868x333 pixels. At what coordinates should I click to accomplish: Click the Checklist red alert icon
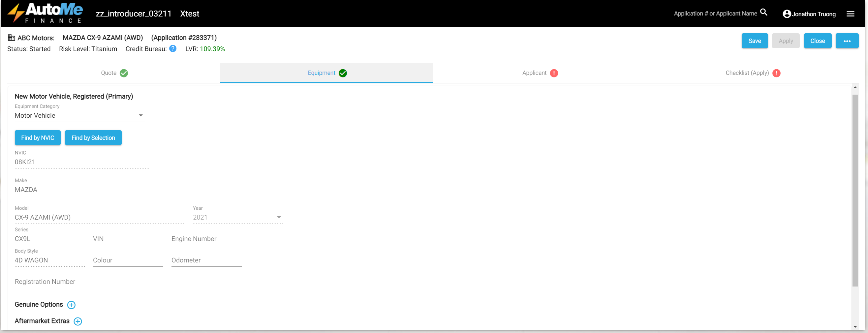(x=776, y=73)
